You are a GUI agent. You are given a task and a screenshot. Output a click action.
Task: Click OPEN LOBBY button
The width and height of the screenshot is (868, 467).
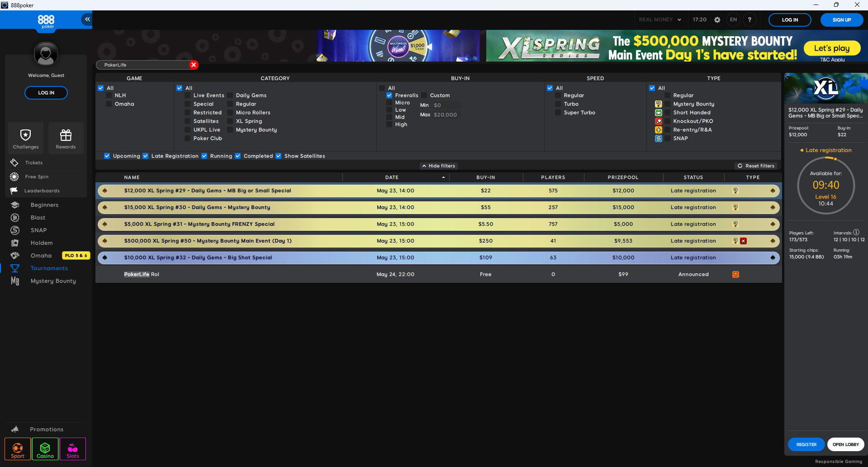(x=845, y=444)
